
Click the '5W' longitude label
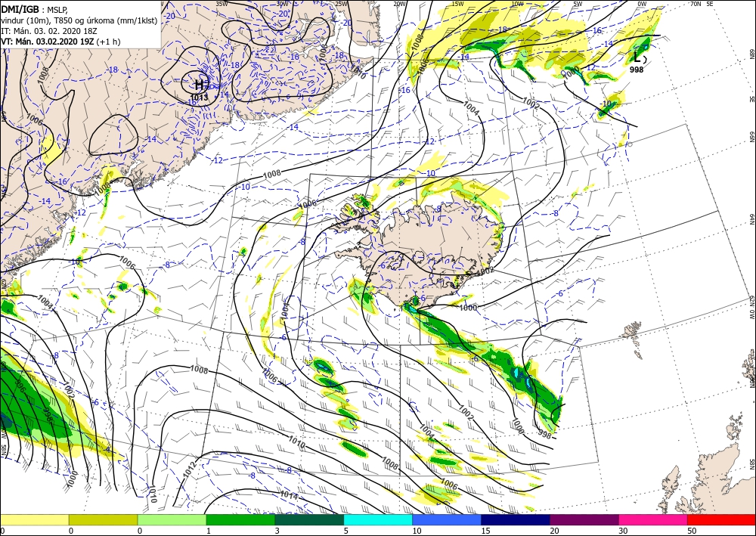[x=578, y=4]
